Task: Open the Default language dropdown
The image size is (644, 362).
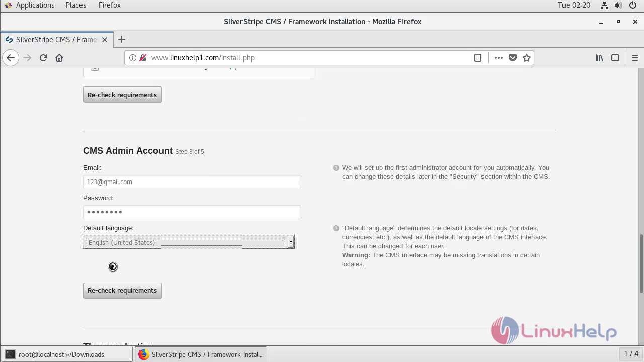Action: (189, 242)
